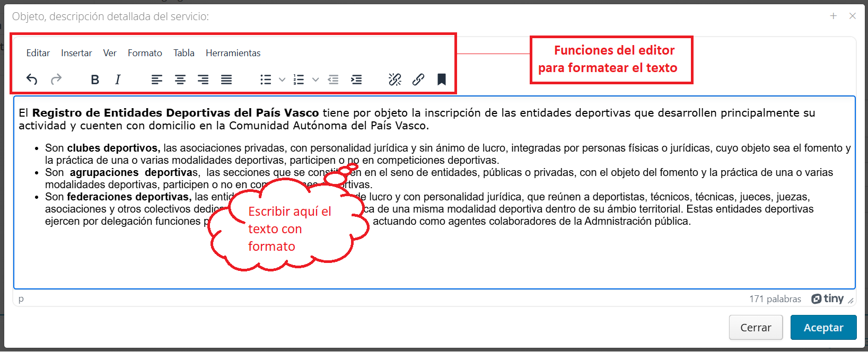Toggle Italic formatting

click(x=118, y=80)
